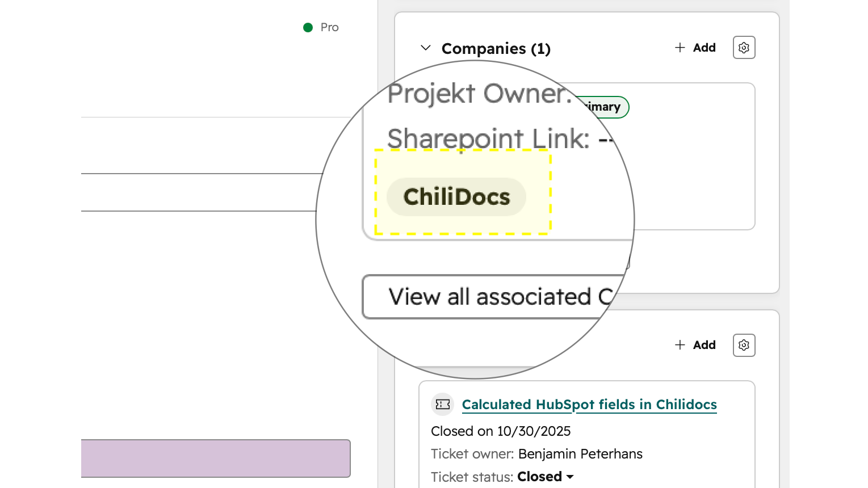Click ticket icon beside Calculated HubSpot fields
This screenshot has width=868, height=488.
pyautogui.click(x=443, y=405)
